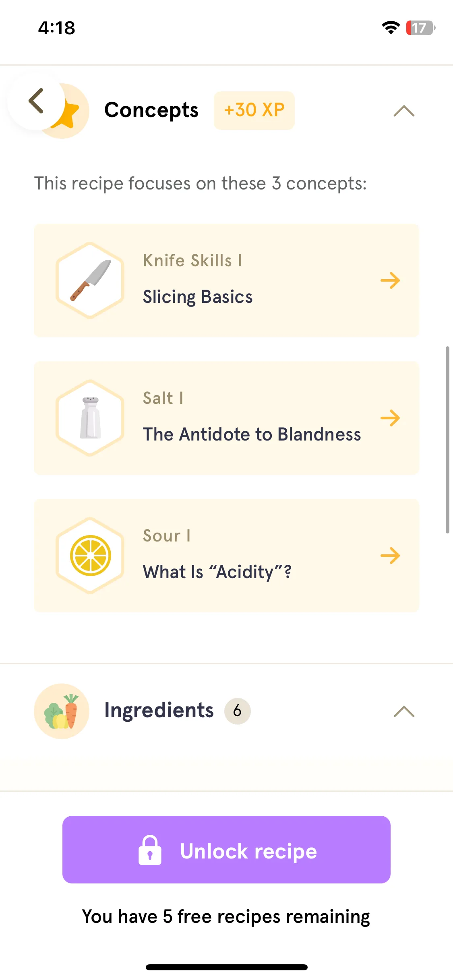
Task: Tap the vegetables Ingredients icon
Action: 62,711
